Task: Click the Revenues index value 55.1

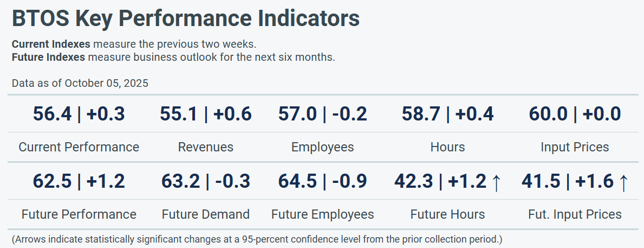Action: point(179,115)
